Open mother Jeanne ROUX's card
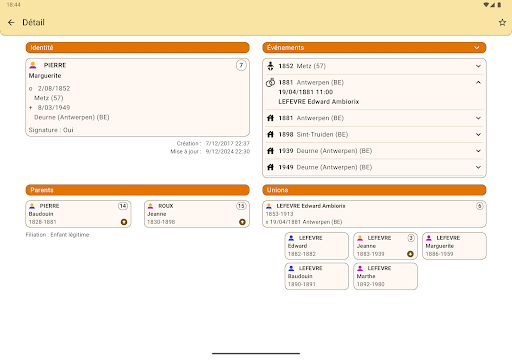Viewport: 512px width, 360px height. (197, 214)
